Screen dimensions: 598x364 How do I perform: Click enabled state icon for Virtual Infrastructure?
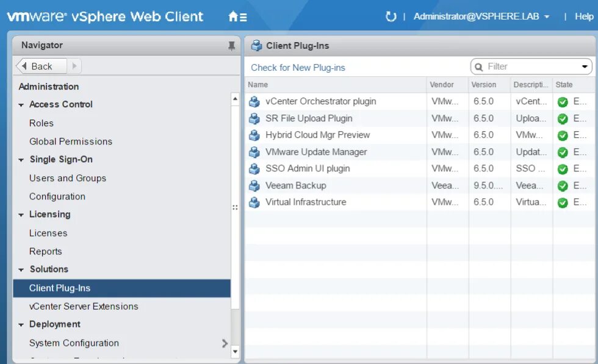pyautogui.click(x=563, y=202)
